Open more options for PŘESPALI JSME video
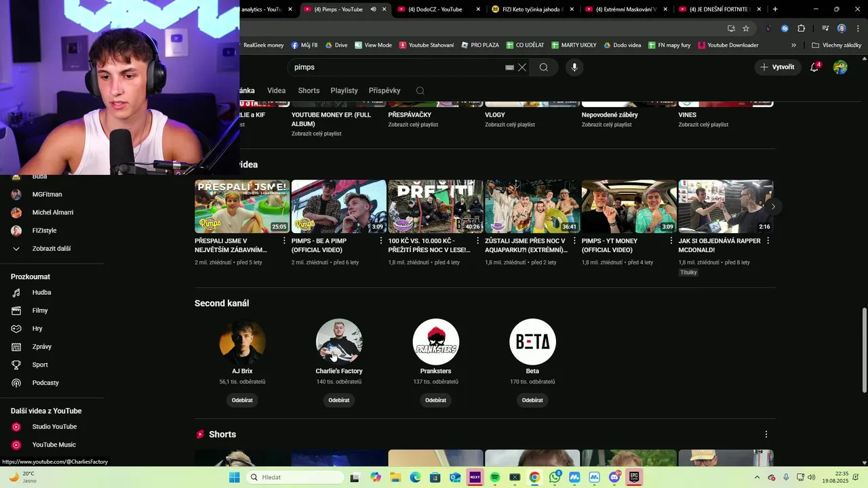868x488 pixels. click(284, 241)
